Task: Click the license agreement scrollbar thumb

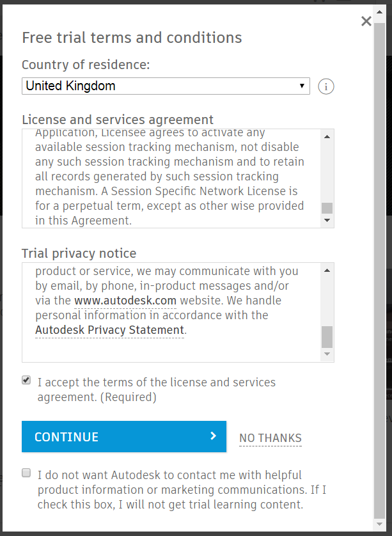Action: [327, 208]
